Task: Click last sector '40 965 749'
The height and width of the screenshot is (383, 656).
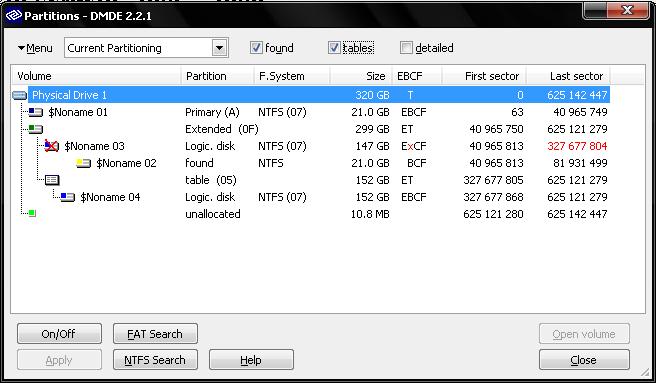Action: tap(580, 112)
